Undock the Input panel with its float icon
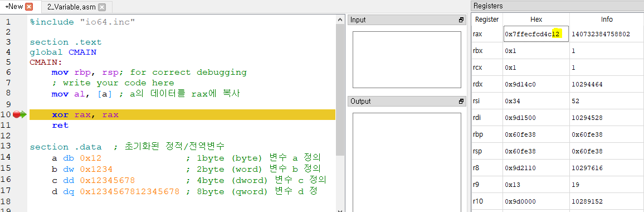644x212 pixels. (461, 20)
